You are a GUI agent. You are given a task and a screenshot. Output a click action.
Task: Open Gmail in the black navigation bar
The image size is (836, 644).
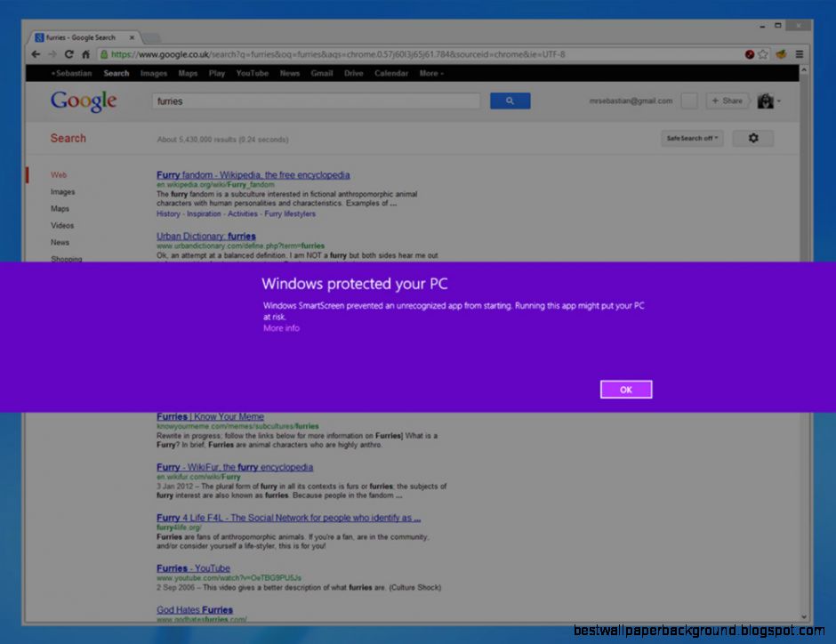pos(321,73)
